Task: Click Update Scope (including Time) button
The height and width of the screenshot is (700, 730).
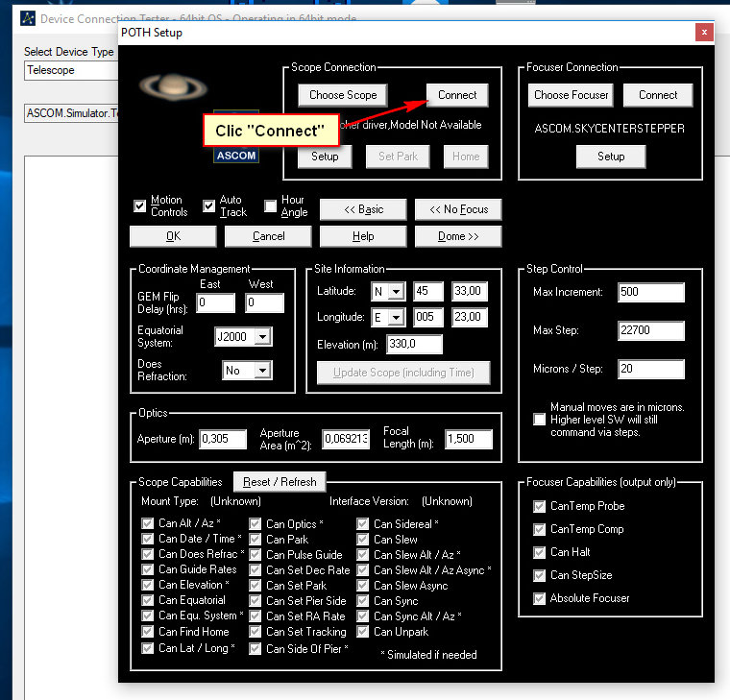Action: pos(403,373)
